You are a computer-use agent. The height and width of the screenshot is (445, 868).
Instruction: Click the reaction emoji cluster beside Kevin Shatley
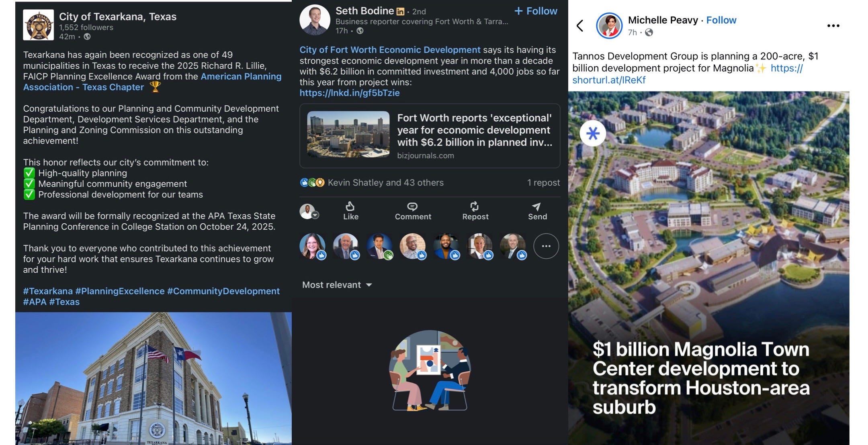[312, 183]
